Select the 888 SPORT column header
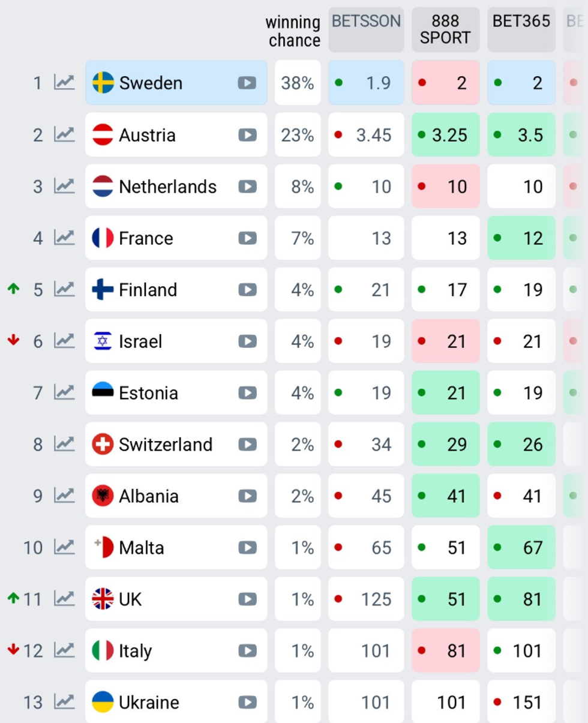Image resolution: width=588 pixels, height=723 pixels. click(445, 29)
